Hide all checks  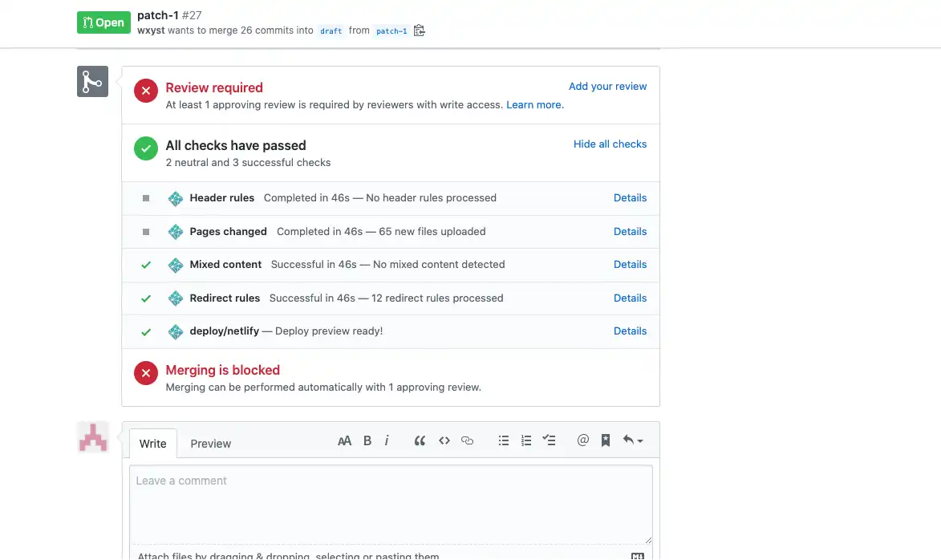(610, 144)
